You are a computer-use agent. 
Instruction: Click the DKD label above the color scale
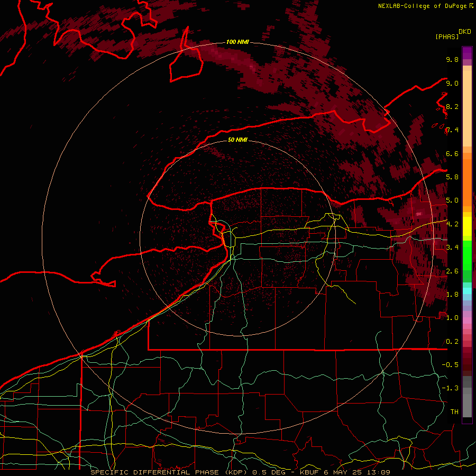click(x=465, y=32)
